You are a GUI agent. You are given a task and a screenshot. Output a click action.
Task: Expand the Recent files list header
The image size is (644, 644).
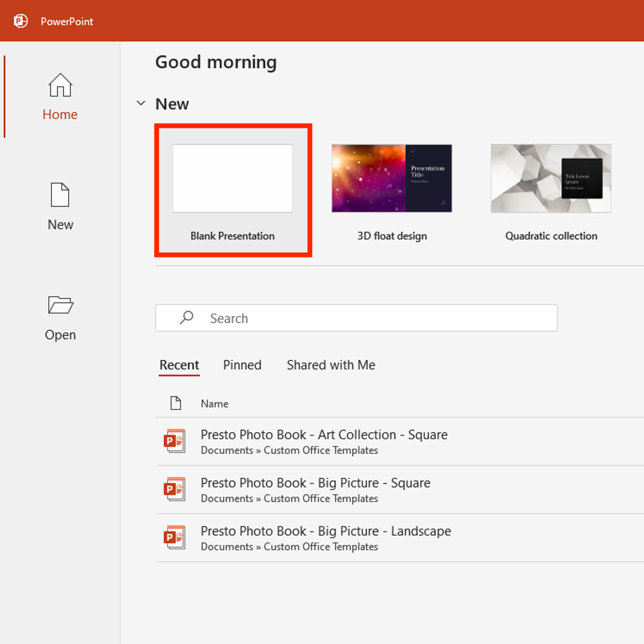(x=179, y=365)
